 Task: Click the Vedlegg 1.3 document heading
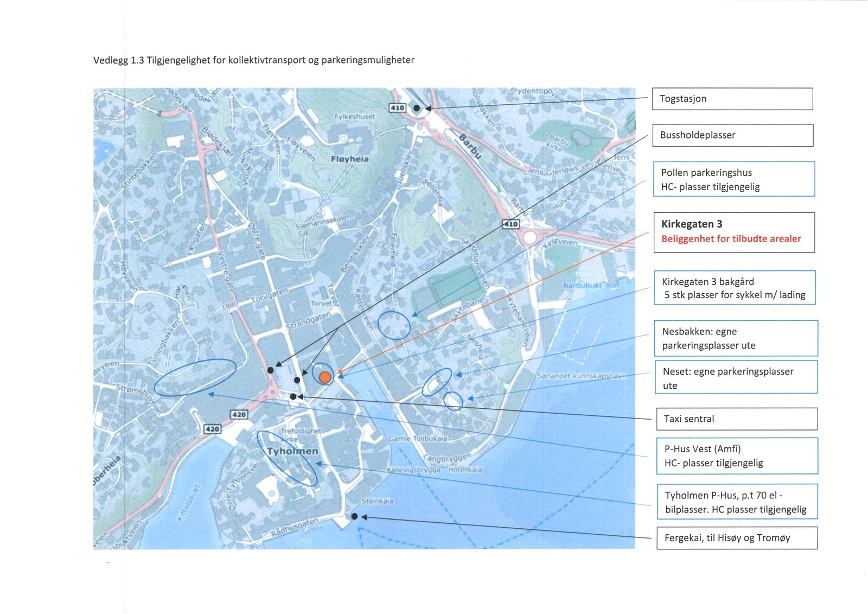coord(254,60)
